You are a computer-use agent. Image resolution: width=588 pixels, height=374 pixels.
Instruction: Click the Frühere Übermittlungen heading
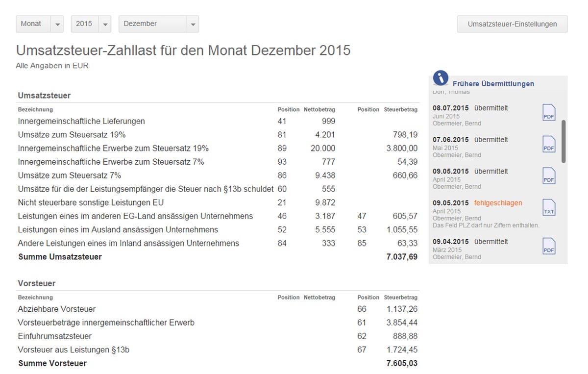(x=493, y=84)
